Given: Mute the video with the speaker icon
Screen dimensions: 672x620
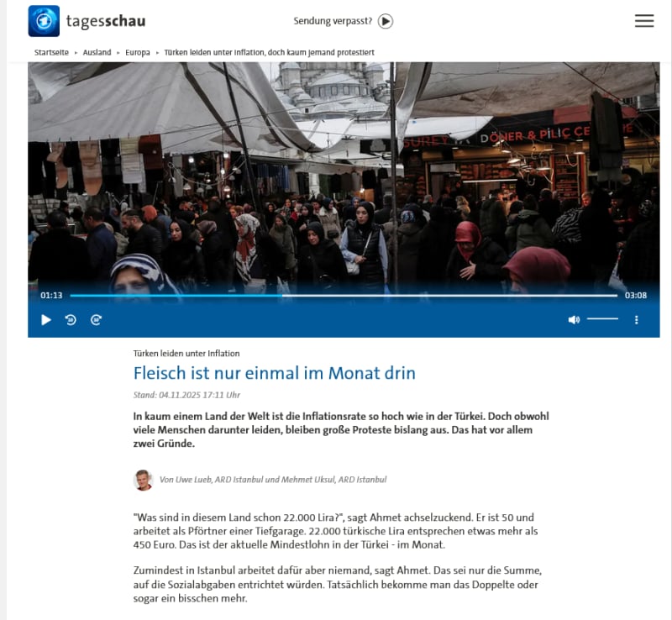Looking at the screenshot, I should pos(574,320).
